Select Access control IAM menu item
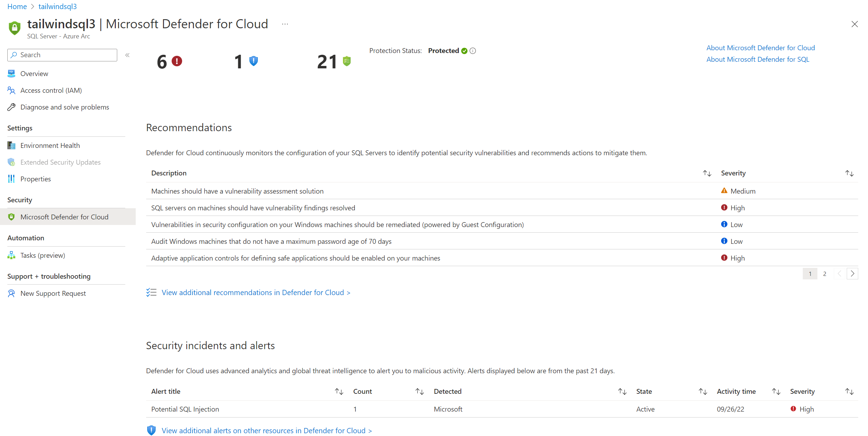 [52, 90]
